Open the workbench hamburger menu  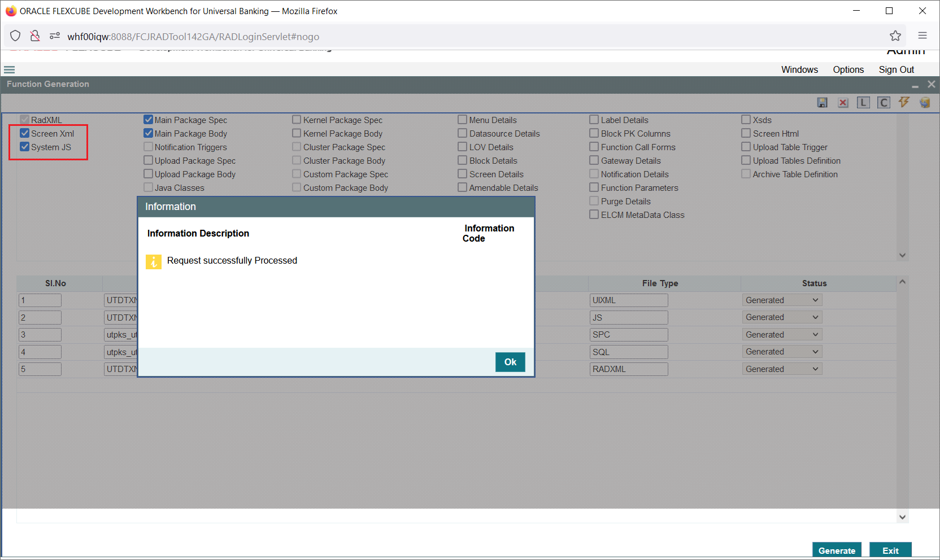pyautogui.click(x=9, y=70)
